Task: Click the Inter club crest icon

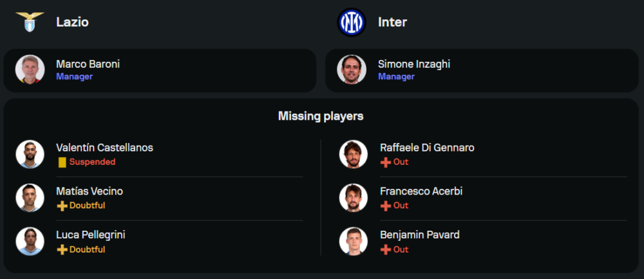Action: pyautogui.click(x=352, y=22)
